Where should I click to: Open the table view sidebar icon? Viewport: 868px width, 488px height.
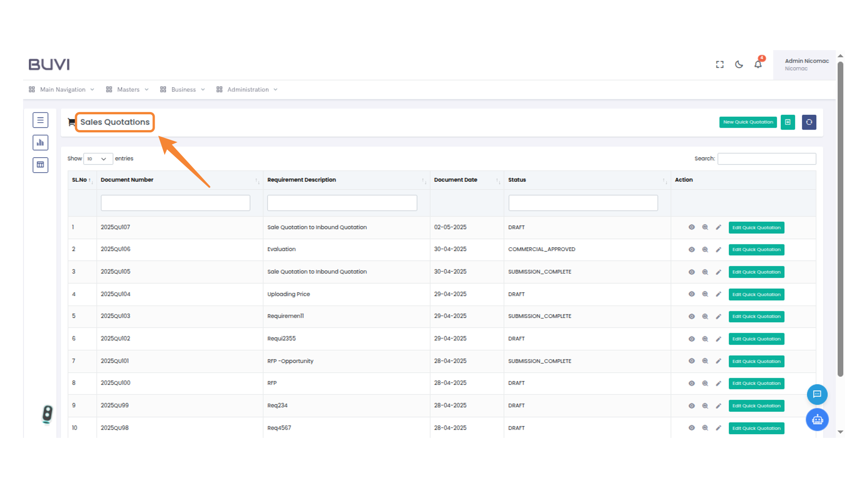coord(40,165)
